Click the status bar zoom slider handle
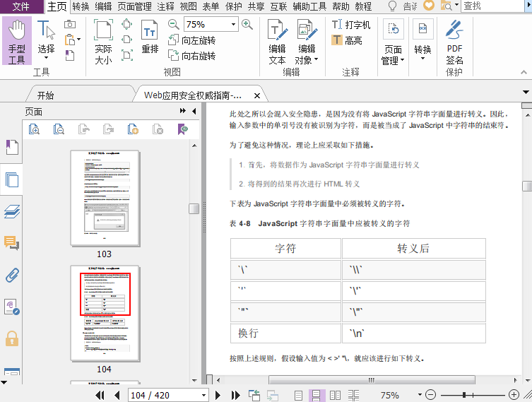Image resolution: width=532 pixels, height=402 pixels. 464,395
